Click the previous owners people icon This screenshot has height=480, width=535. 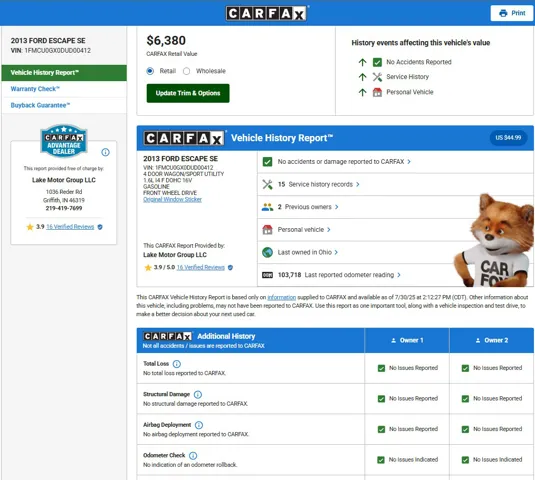[268, 207]
